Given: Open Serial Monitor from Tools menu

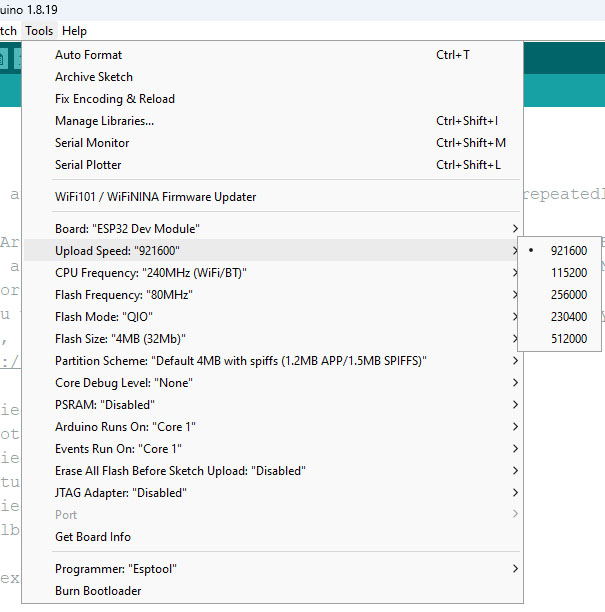Looking at the screenshot, I should (x=92, y=143).
